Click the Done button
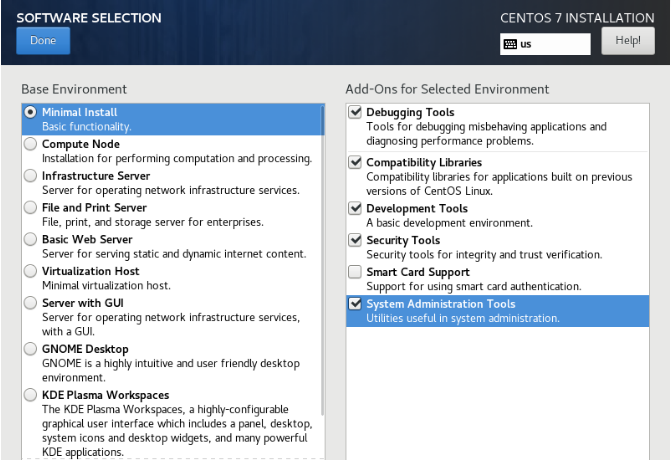 pyautogui.click(x=43, y=41)
